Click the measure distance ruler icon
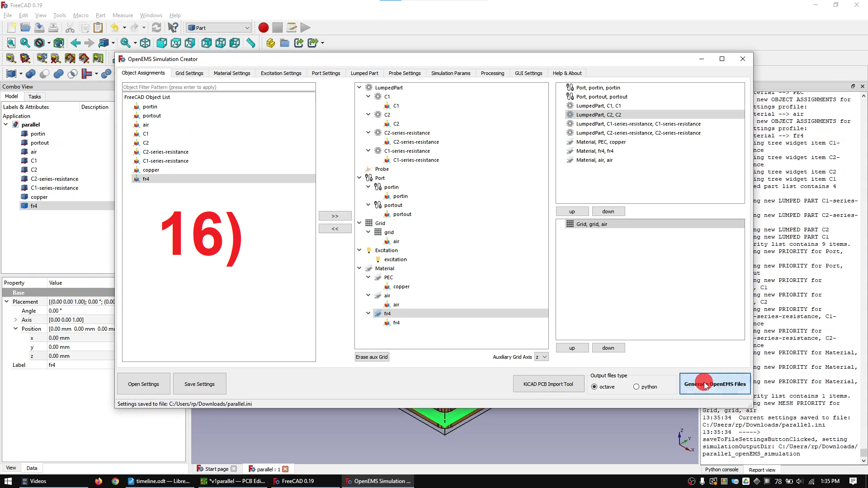This screenshot has width=868, height=488. pos(251,43)
